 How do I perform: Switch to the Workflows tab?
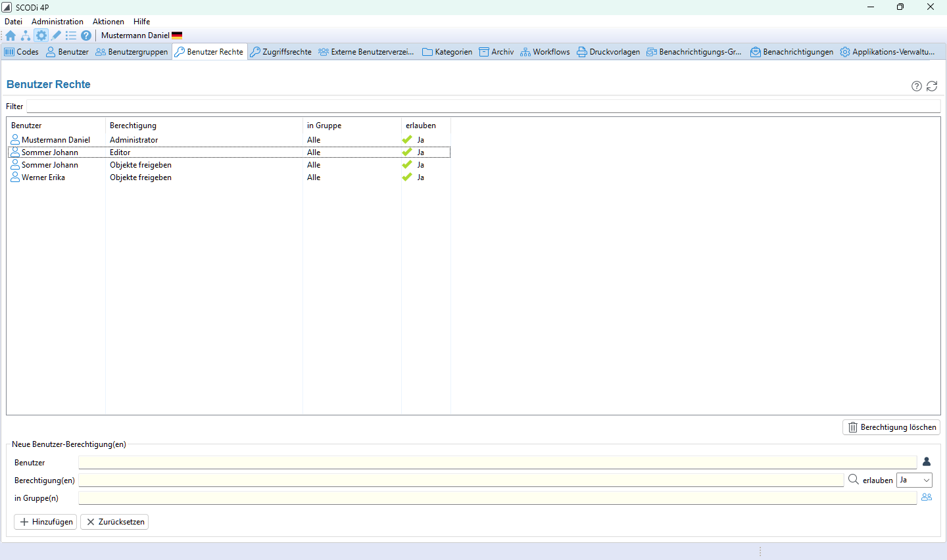545,52
